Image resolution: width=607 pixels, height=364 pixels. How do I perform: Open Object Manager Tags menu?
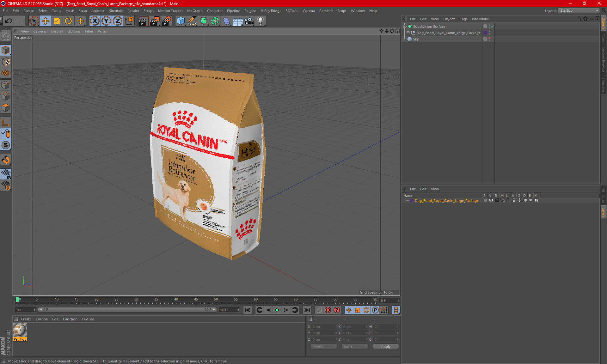pyautogui.click(x=463, y=19)
